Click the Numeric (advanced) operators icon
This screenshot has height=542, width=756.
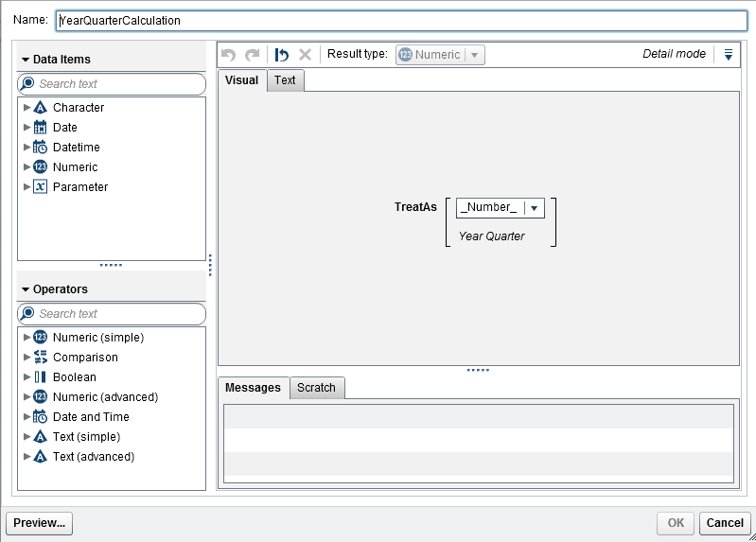(x=40, y=397)
